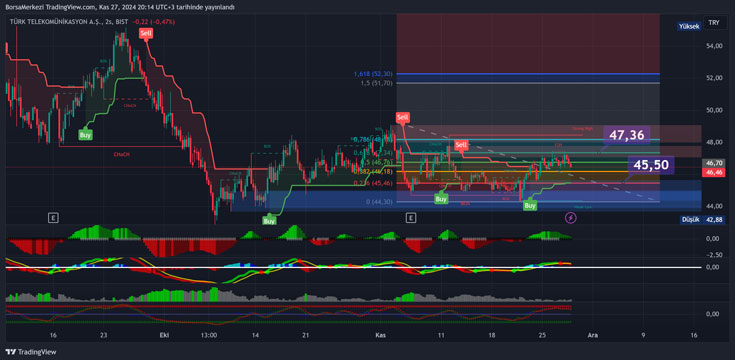Click the Buy signal above date 14
This screenshot has height=360, width=735.
(x=269, y=220)
